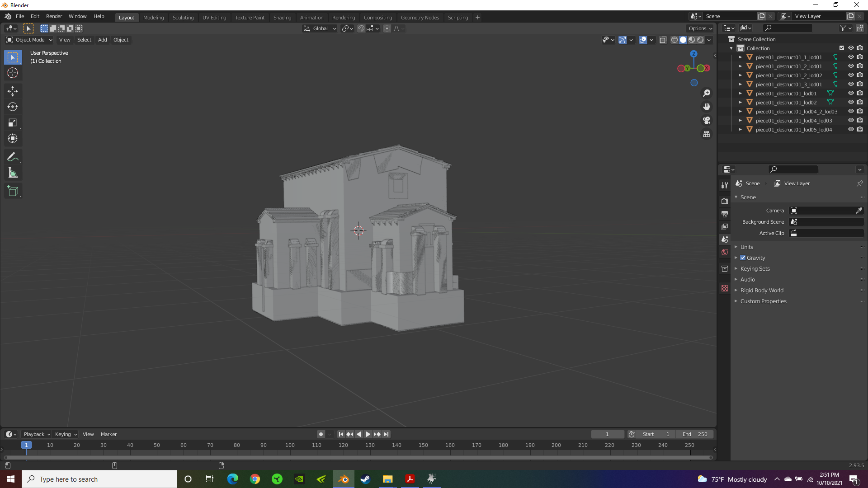Click the current frame number field
Screen dimensions: 868x488
pyautogui.click(x=608, y=434)
